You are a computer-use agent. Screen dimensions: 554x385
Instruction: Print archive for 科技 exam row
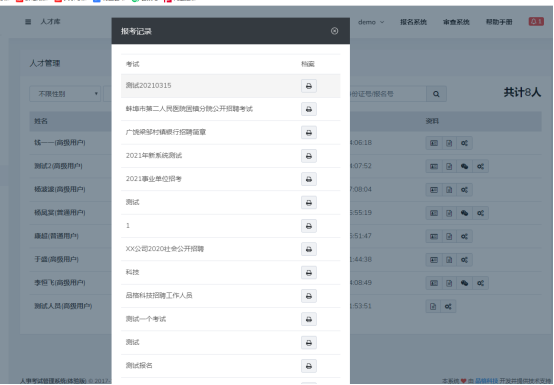tap(308, 272)
